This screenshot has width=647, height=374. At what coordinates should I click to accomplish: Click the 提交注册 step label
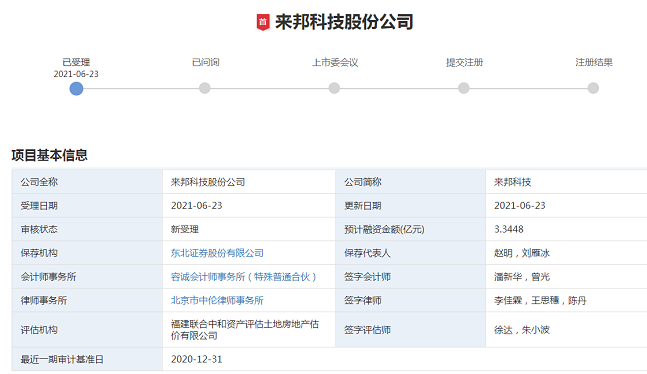[464, 62]
